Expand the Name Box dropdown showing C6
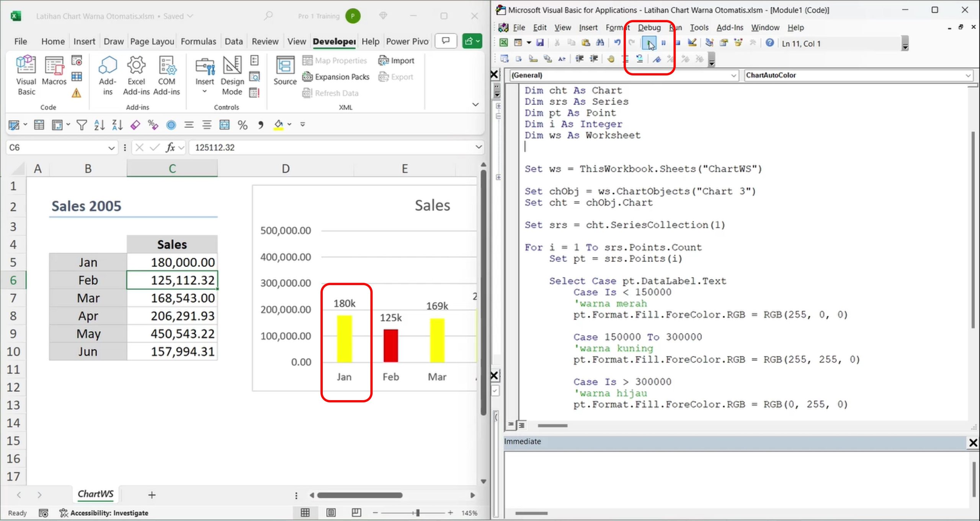Viewport: 980px width, 521px height. tap(111, 148)
